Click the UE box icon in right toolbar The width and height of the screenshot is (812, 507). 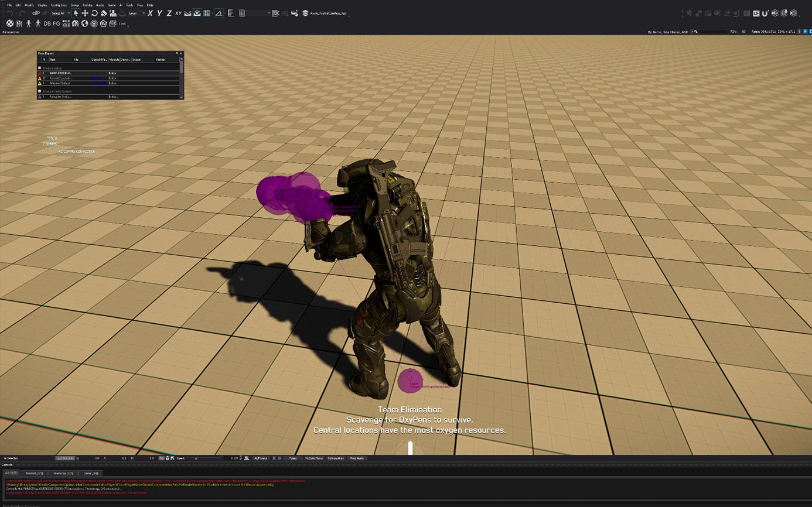tap(756, 13)
